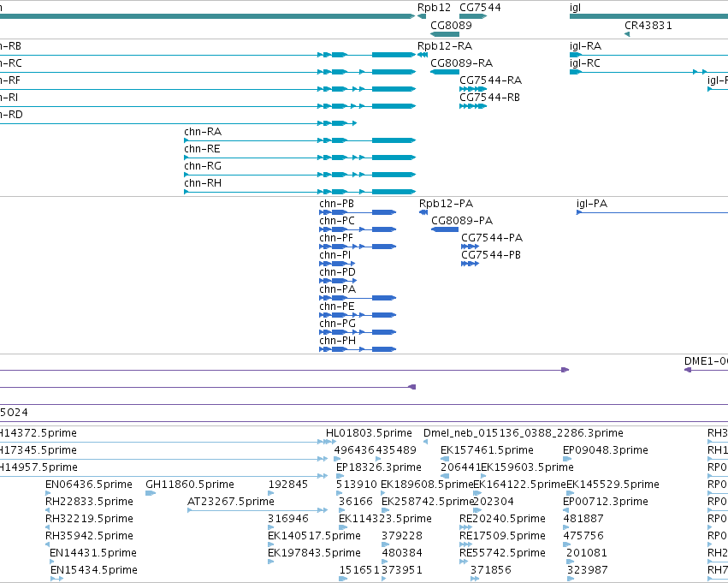Select the EN14431.5prime EST label
This screenshot has width=728, height=583.
pos(93,553)
